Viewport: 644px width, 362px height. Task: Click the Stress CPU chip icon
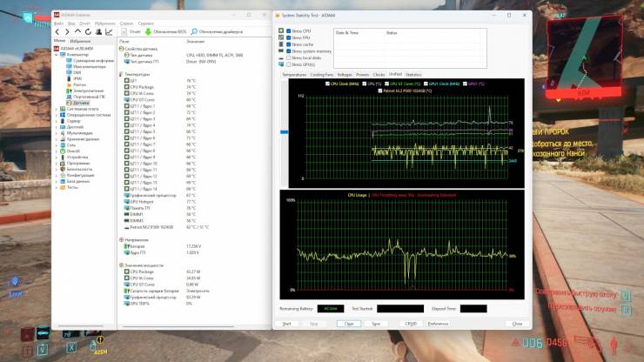[x=281, y=30]
